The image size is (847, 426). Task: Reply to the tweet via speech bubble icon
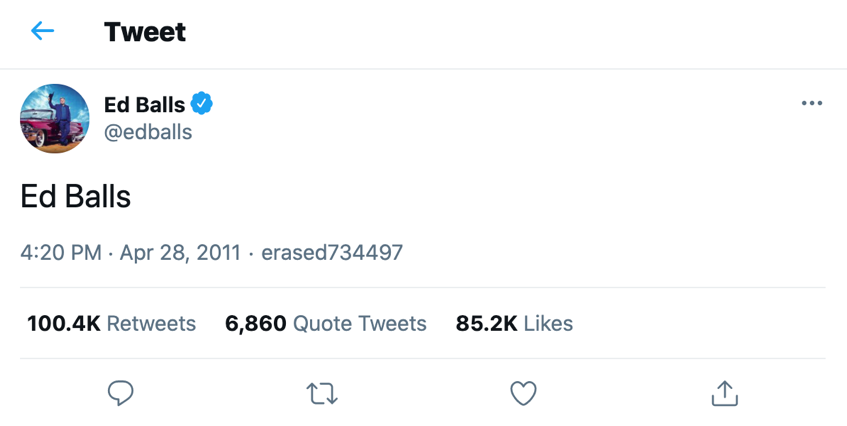120,394
